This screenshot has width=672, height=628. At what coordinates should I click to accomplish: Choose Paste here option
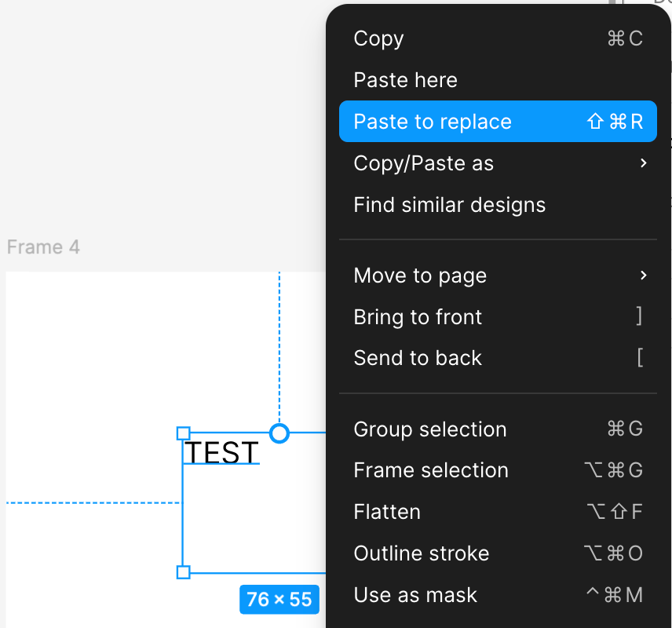coord(498,80)
